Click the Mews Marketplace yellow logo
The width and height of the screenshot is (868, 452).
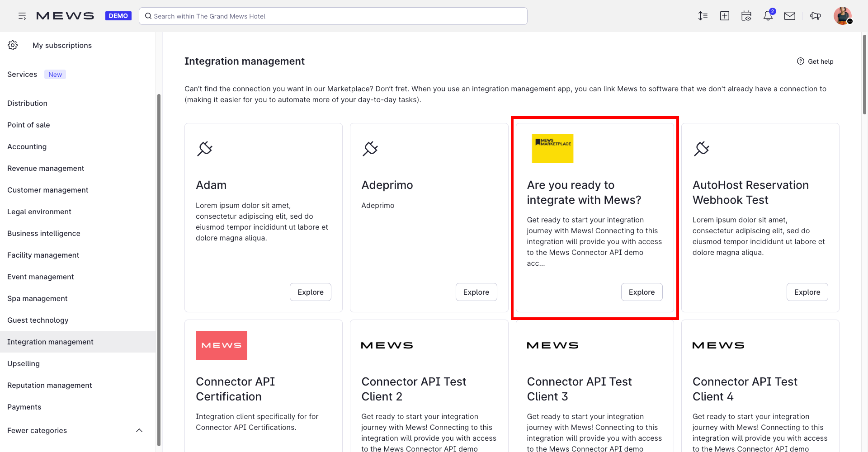552,149
